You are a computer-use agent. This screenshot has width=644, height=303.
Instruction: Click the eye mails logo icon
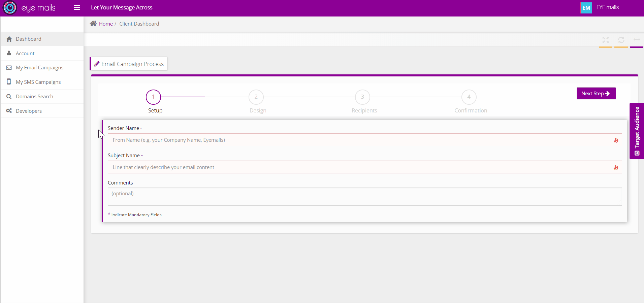coord(10,8)
